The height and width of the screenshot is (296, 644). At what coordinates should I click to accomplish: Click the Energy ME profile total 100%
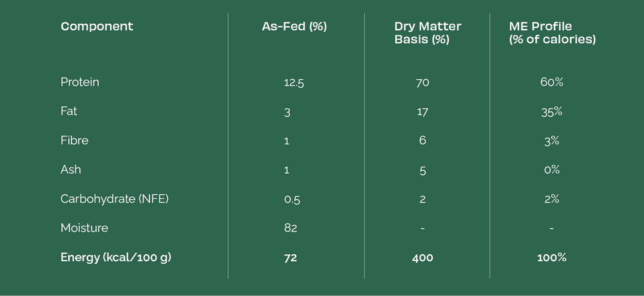(x=552, y=257)
